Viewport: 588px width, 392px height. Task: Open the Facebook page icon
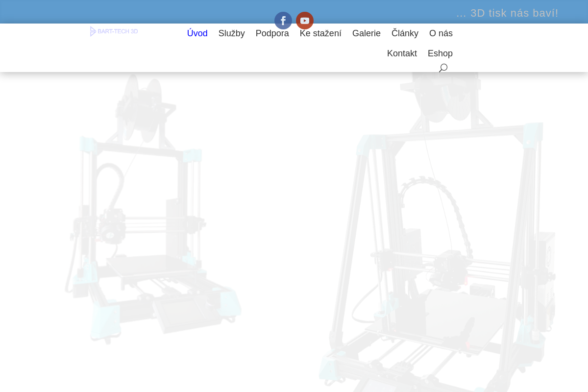[x=283, y=21]
